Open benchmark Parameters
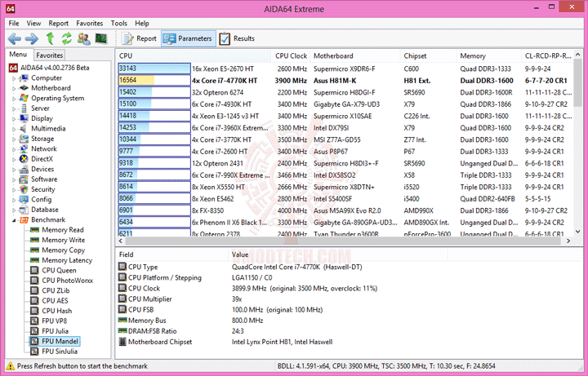 [x=189, y=38]
